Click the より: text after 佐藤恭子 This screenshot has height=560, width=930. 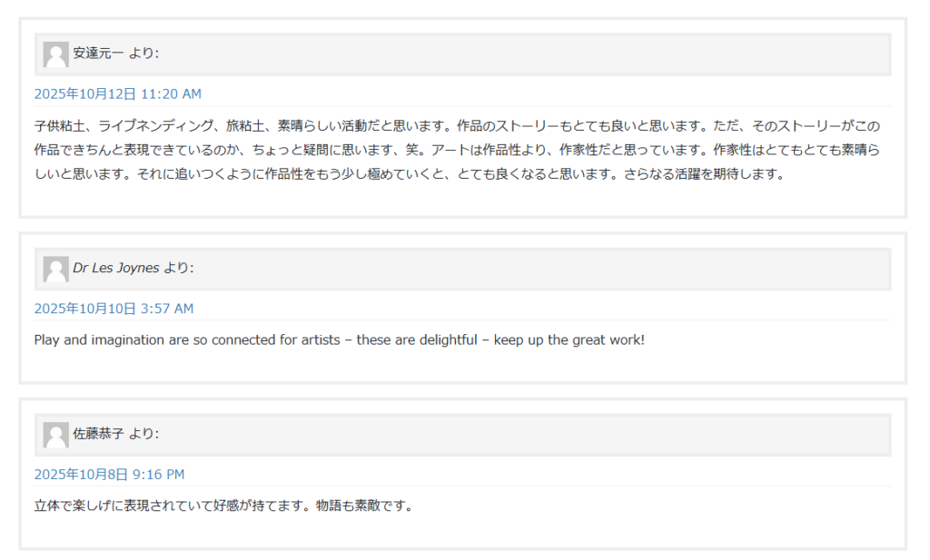[x=143, y=435]
